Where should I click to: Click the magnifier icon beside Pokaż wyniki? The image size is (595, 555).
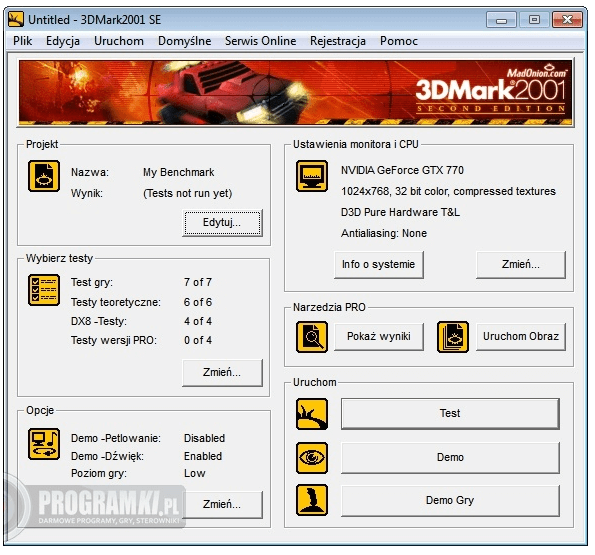[x=312, y=337]
